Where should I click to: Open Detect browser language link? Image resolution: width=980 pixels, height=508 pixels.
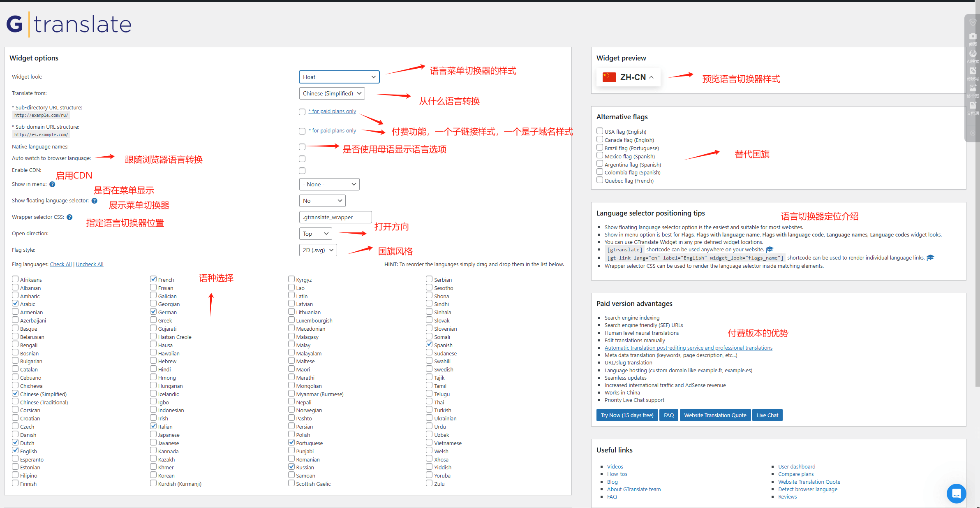(808, 489)
